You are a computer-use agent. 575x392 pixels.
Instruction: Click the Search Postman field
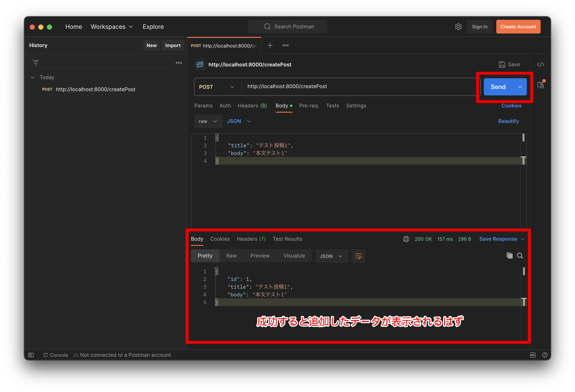click(287, 27)
